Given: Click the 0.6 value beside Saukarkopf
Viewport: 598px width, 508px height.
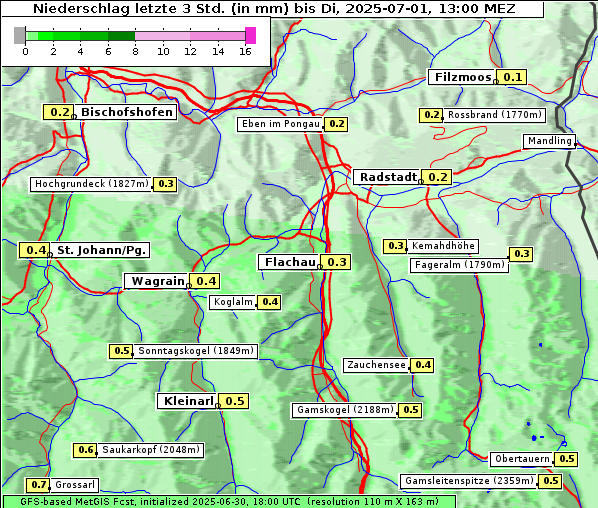Looking at the screenshot, I should (x=85, y=450).
